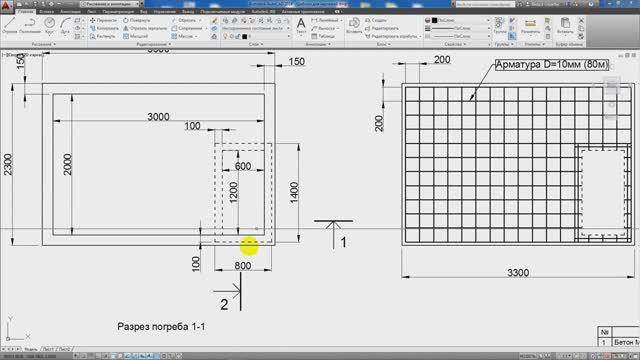The image size is (640, 360).
Task: Expand the Редактирование panel
Action: (154, 44)
